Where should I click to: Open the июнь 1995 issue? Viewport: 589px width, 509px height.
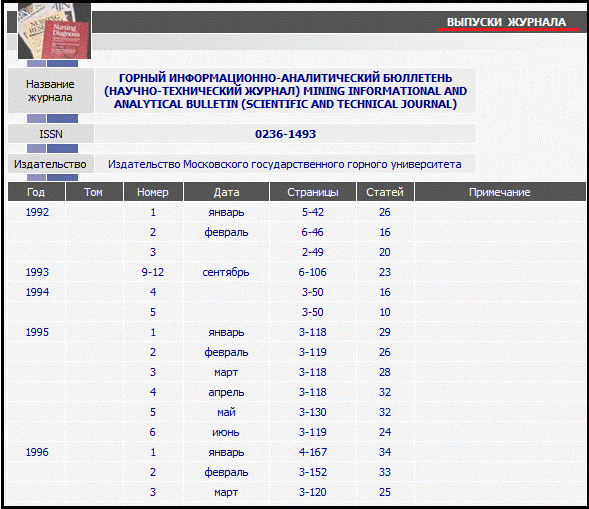(226, 432)
